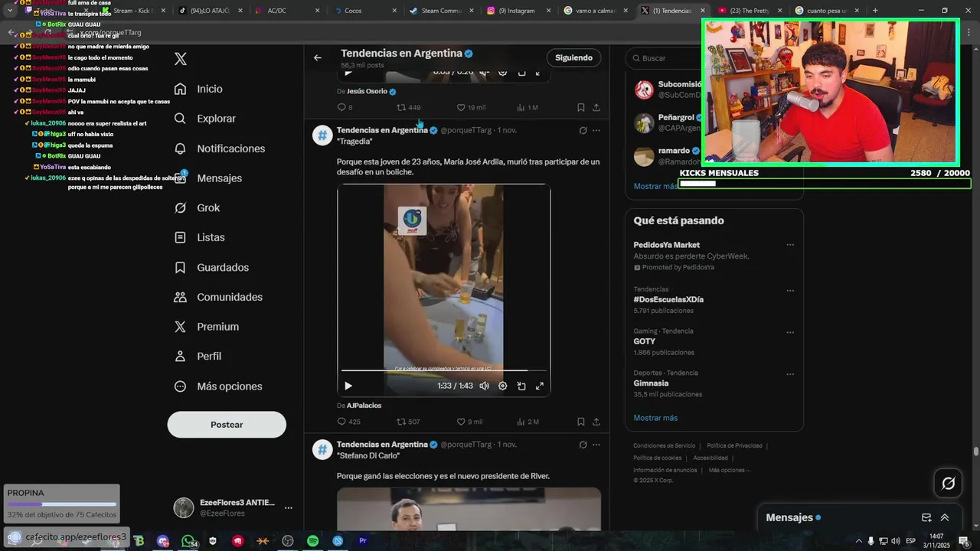980x551 pixels.
Task: Share the Tragedia post
Action: click(596, 422)
